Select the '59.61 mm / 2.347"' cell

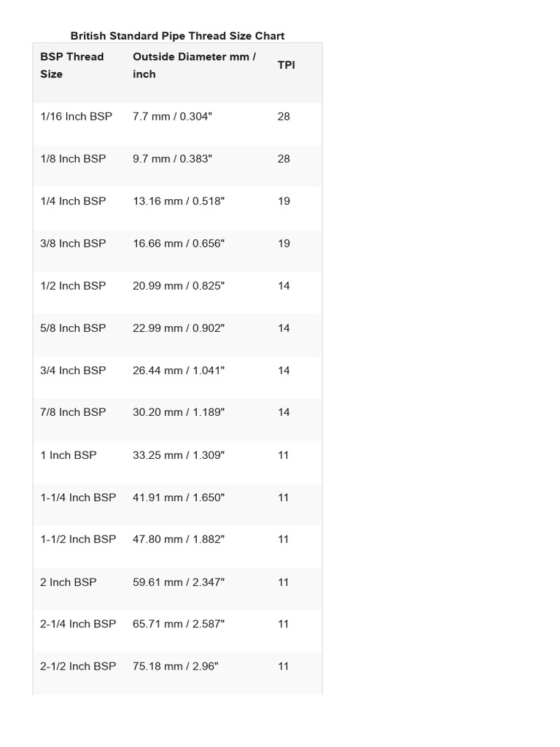click(x=179, y=581)
